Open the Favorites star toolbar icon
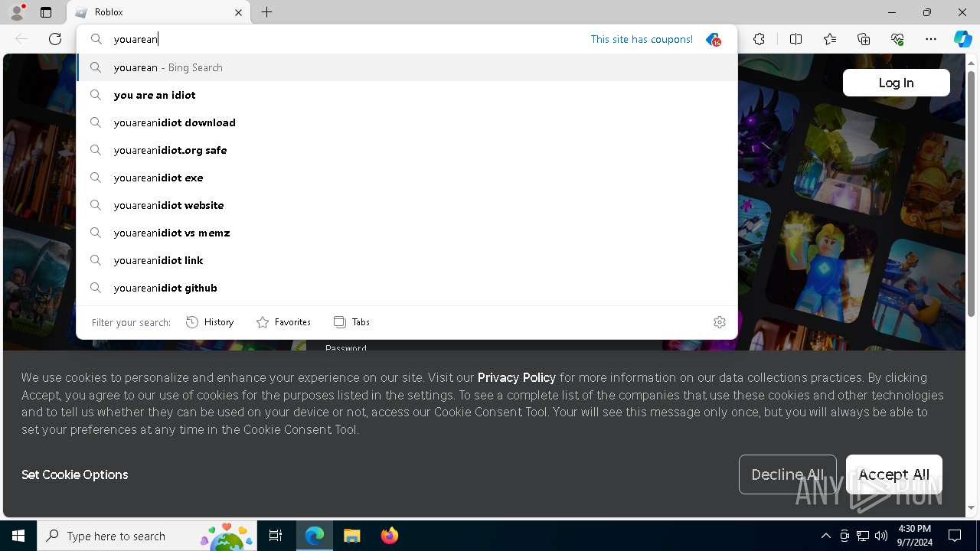The width and height of the screenshot is (980, 551). [x=830, y=39]
